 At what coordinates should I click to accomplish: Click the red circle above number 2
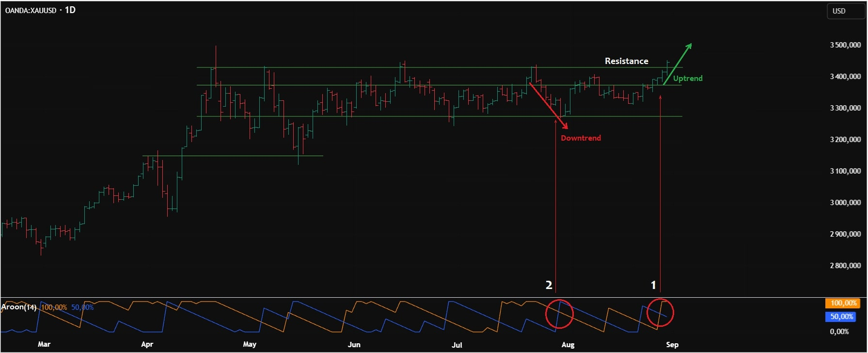pyautogui.click(x=559, y=314)
